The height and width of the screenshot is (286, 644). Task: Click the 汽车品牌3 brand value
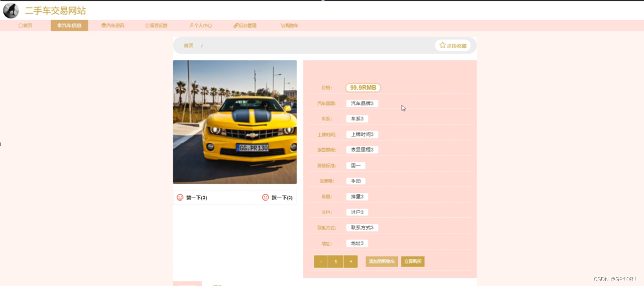tap(362, 104)
